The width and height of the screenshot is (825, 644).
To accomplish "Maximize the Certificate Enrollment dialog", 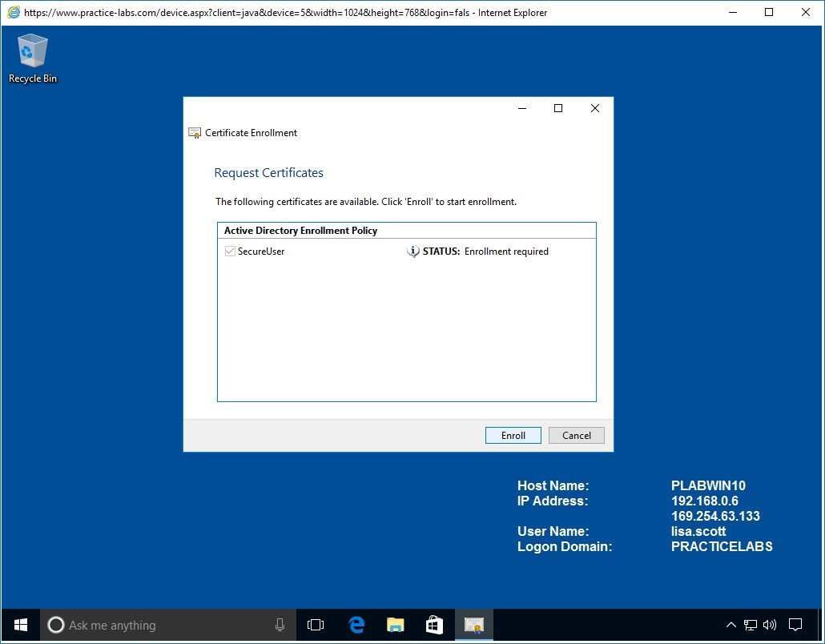I will click(558, 108).
